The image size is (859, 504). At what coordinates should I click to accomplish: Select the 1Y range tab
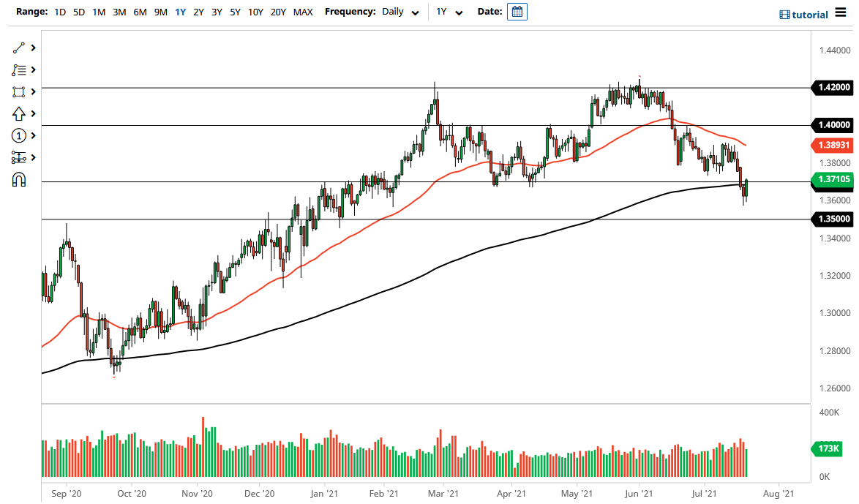[x=180, y=12]
